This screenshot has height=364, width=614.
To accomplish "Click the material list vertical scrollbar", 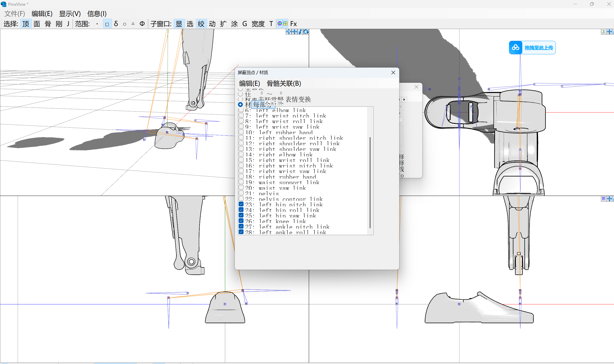I will (370, 183).
